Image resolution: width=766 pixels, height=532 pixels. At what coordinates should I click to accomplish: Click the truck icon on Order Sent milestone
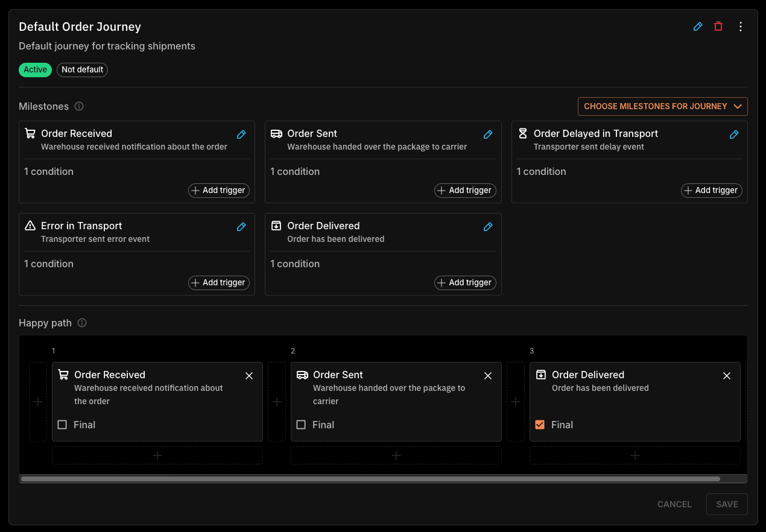[x=276, y=133]
